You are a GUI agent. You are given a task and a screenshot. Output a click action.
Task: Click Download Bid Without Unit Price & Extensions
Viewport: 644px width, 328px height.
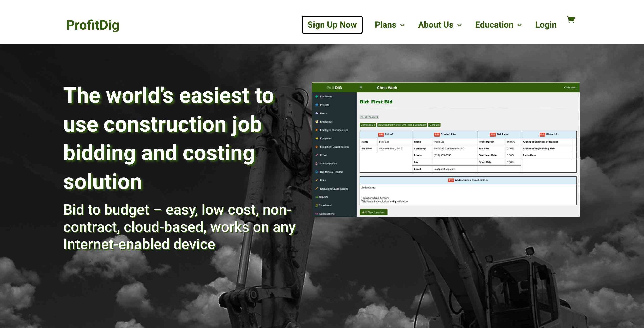[x=402, y=125]
